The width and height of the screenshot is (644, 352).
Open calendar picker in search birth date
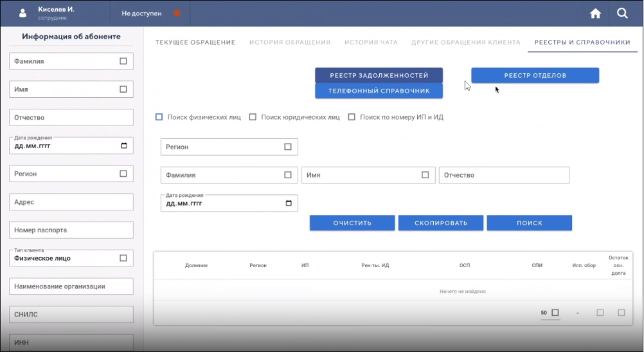[x=288, y=203]
